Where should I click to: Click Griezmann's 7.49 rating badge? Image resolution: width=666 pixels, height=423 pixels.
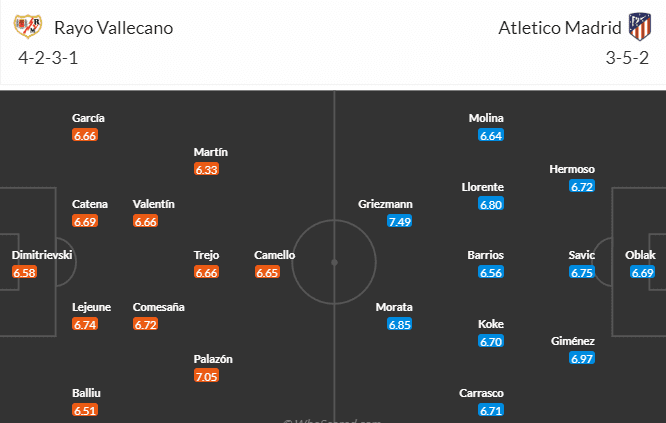coord(400,221)
